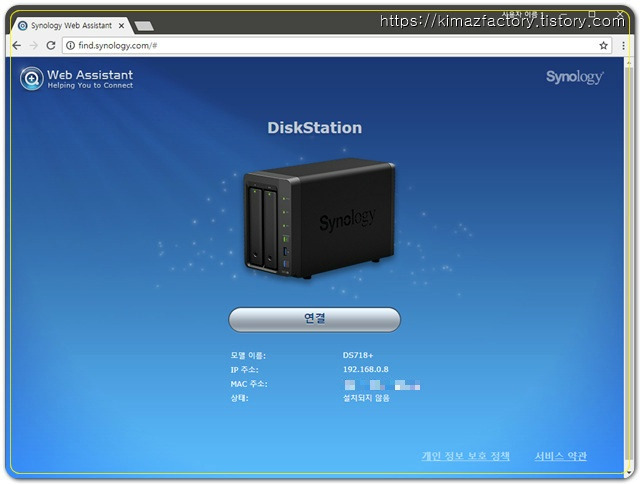This screenshot has width=640, height=484.
Task: Click the browser forward arrow
Action: 33,46
